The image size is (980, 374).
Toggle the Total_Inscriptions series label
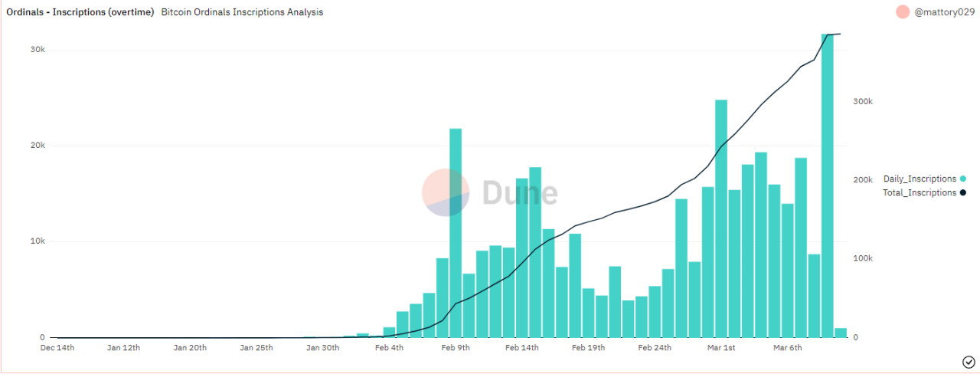point(919,192)
